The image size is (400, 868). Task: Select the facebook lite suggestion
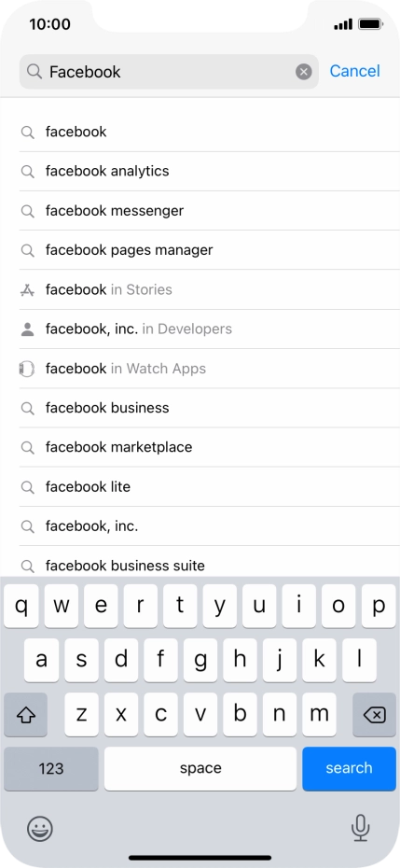pyautogui.click(x=209, y=486)
